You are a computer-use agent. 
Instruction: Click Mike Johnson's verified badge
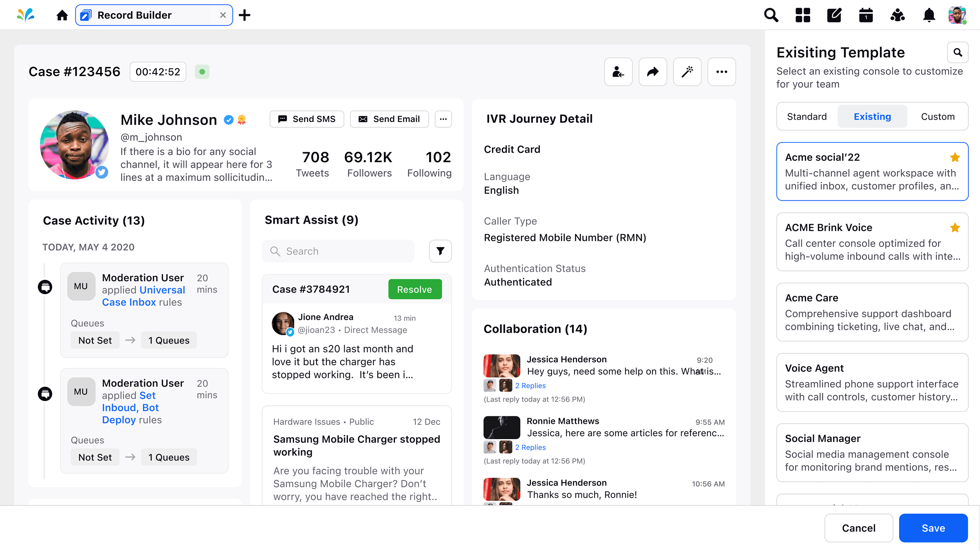coord(229,120)
